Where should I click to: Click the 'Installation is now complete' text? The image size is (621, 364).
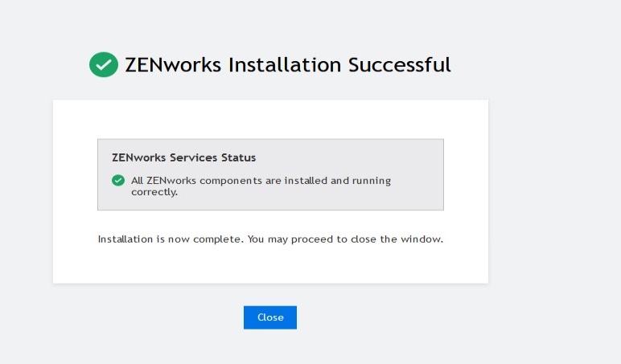pyautogui.click(x=270, y=239)
